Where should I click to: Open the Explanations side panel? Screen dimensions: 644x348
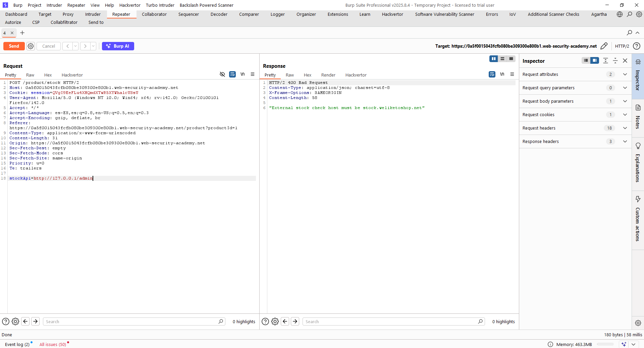coord(638,163)
